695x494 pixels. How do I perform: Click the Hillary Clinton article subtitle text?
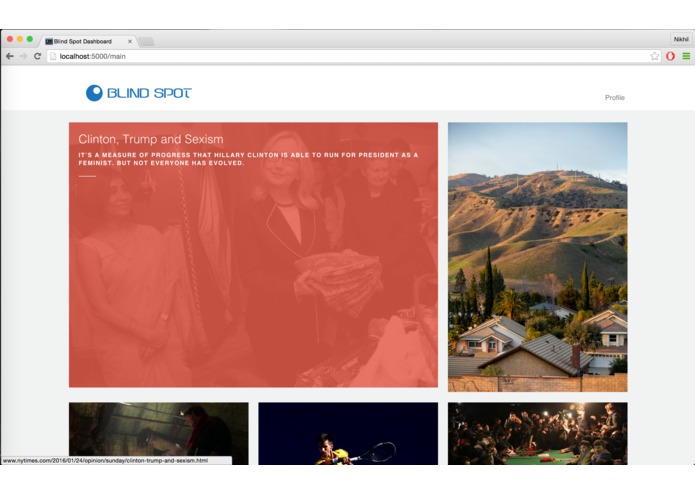tap(248, 159)
